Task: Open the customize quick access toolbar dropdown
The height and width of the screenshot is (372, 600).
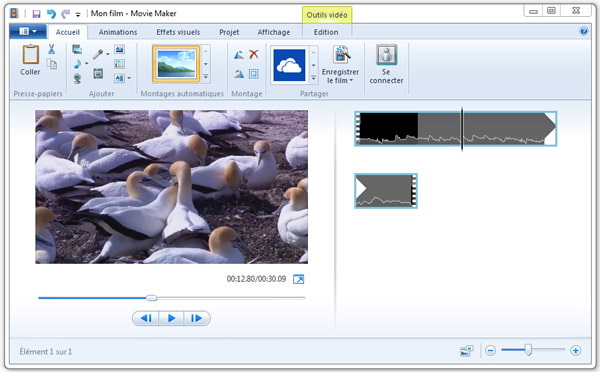Action: click(x=78, y=15)
